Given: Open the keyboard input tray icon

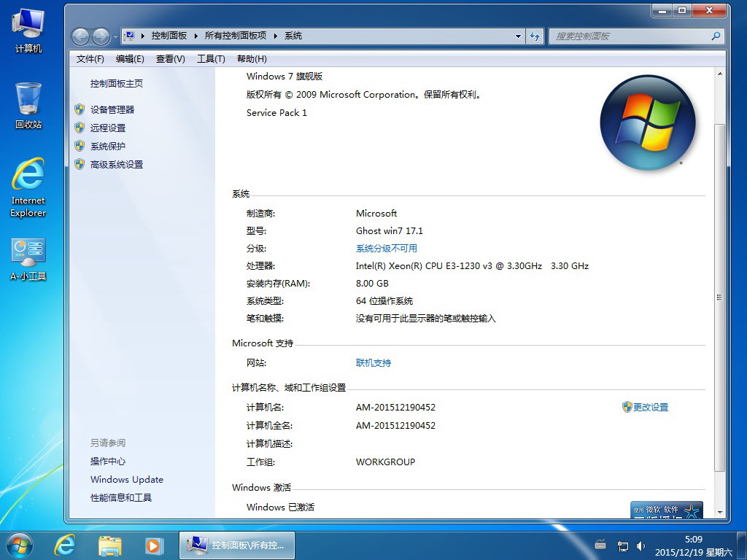Looking at the screenshot, I should pyautogui.click(x=601, y=545).
